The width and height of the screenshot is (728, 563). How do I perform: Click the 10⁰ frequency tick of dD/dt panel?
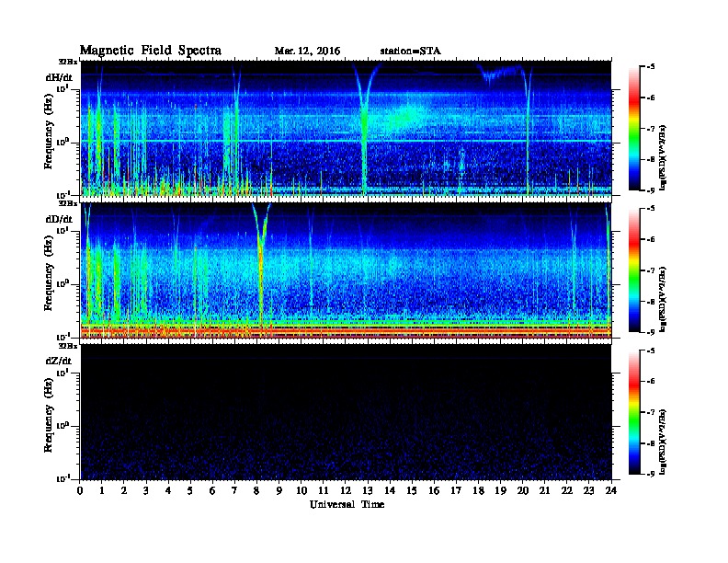click(x=63, y=283)
